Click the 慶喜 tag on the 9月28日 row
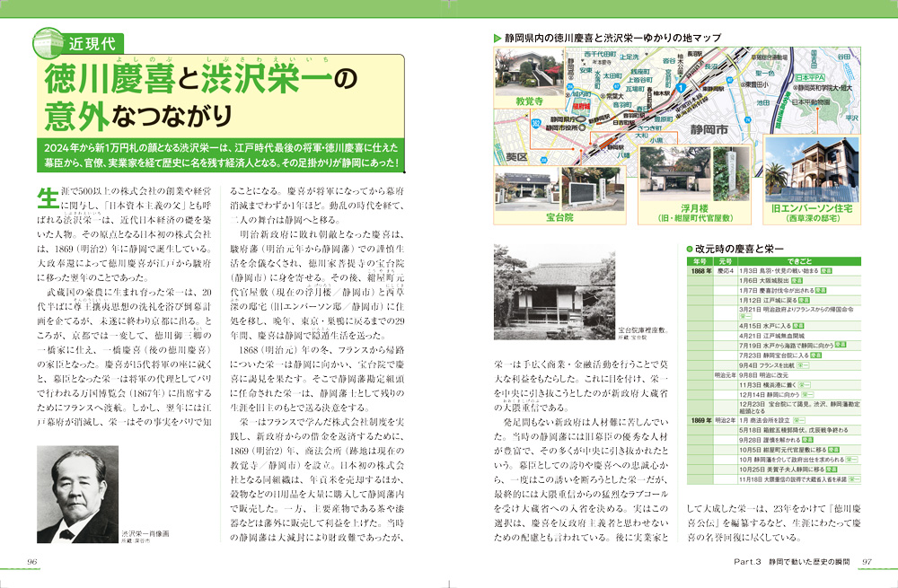Image resolution: width=898 pixels, height=588 pixels. tap(807, 440)
